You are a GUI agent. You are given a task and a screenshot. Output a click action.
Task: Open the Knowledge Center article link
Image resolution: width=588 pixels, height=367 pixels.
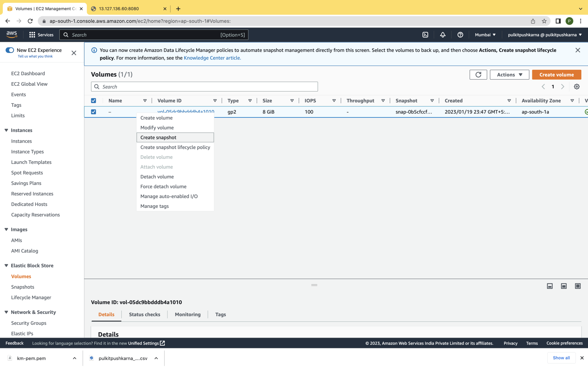click(x=212, y=58)
